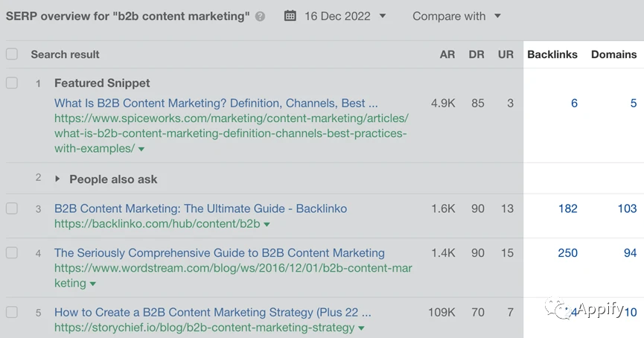Click the 182 backlinks count
The width and height of the screenshot is (644, 338).
click(567, 208)
